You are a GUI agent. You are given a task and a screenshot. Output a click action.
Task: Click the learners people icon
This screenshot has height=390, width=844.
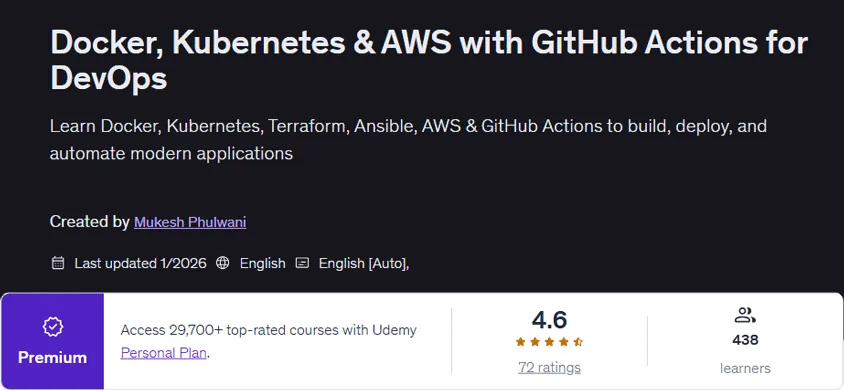(x=745, y=315)
